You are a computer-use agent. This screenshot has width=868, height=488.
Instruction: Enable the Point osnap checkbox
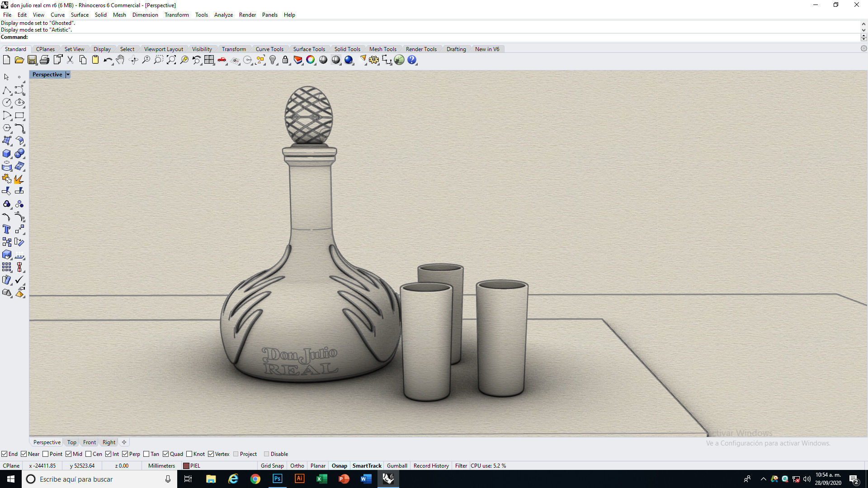point(45,454)
